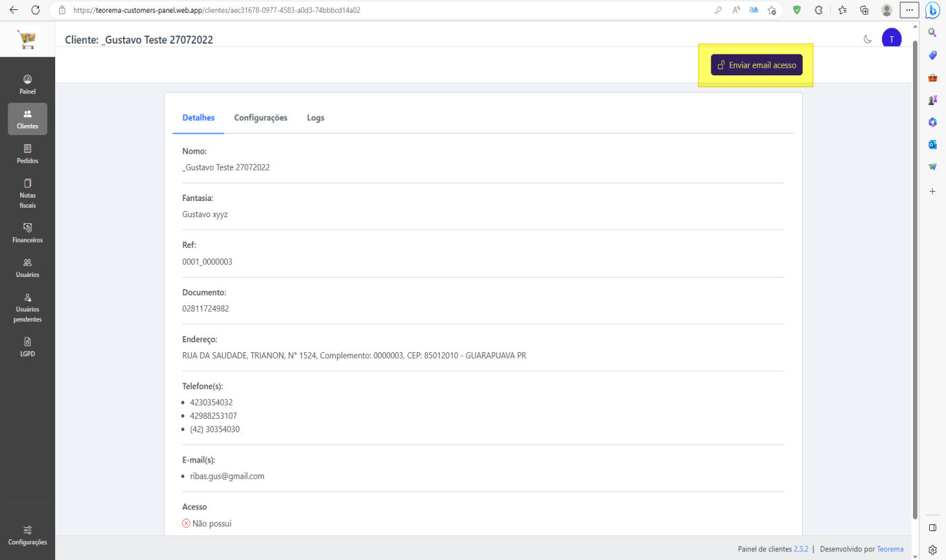The height and width of the screenshot is (560, 946).
Task: Select phone (42) 30354030
Action: pos(215,430)
